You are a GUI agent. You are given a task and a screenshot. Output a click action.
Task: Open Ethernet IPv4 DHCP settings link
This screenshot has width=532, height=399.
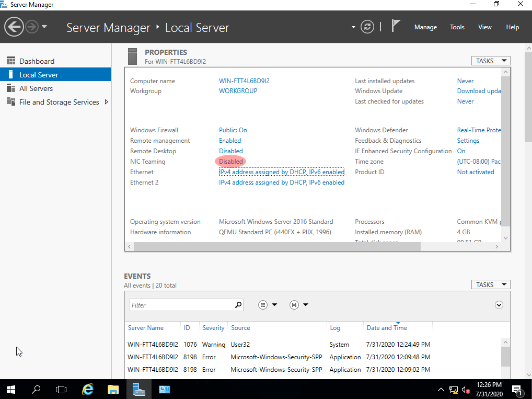[x=281, y=172]
